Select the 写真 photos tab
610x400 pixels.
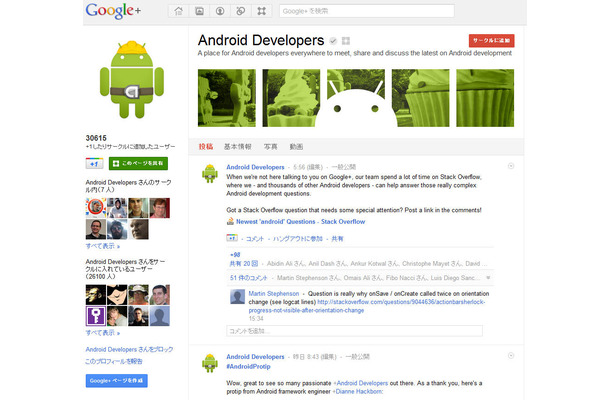270,147
